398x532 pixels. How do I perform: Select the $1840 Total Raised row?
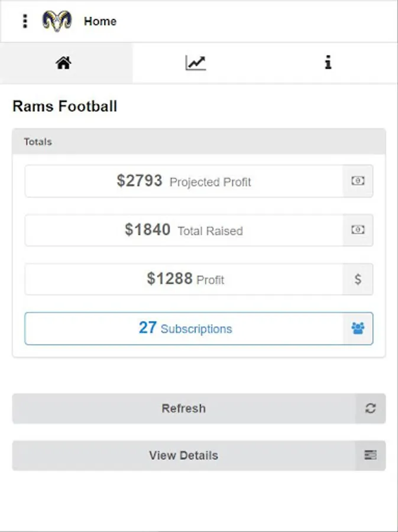[183, 230]
